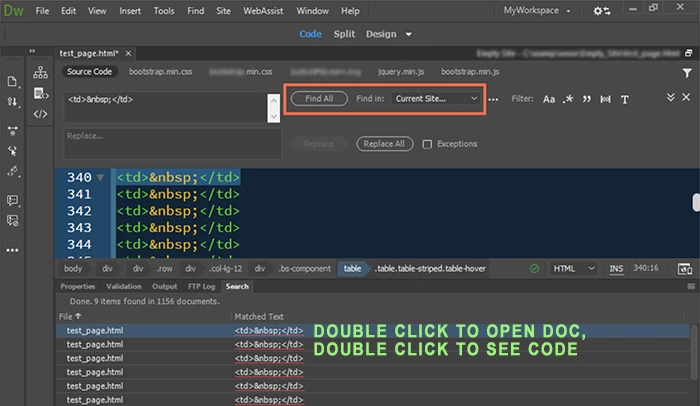The width and height of the screenshot is (700, 406).
Task: Open the more find options ellipsis
Action: pyautogui.click(x=493, y=100)
